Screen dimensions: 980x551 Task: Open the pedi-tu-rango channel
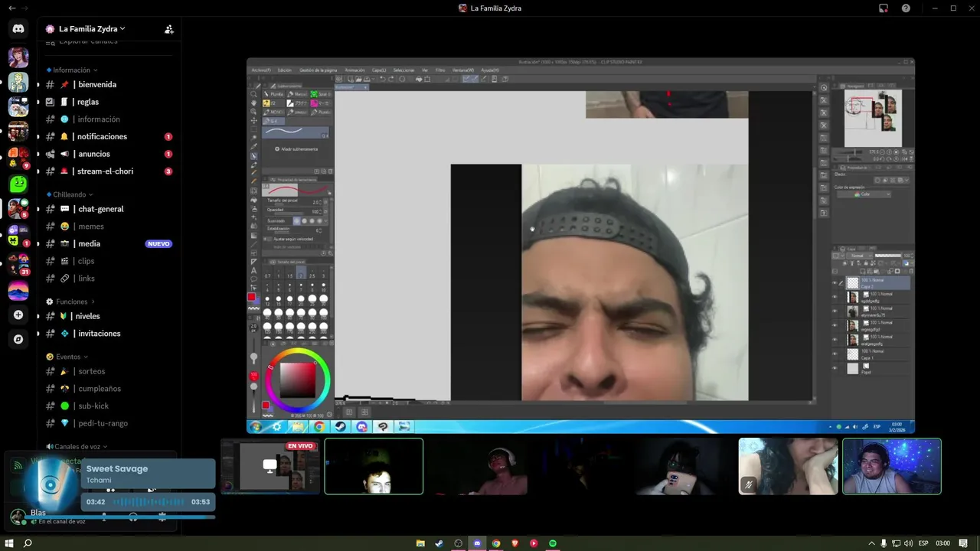109,423
